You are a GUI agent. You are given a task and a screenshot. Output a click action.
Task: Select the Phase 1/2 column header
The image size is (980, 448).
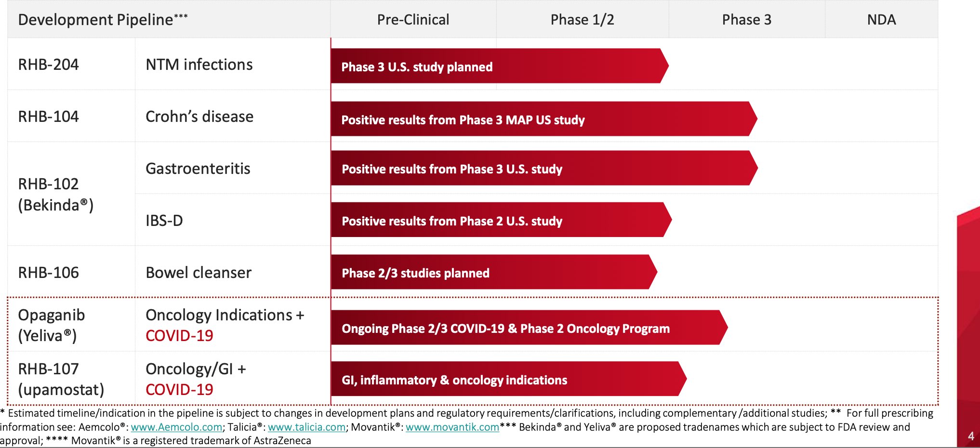(582, 20)
